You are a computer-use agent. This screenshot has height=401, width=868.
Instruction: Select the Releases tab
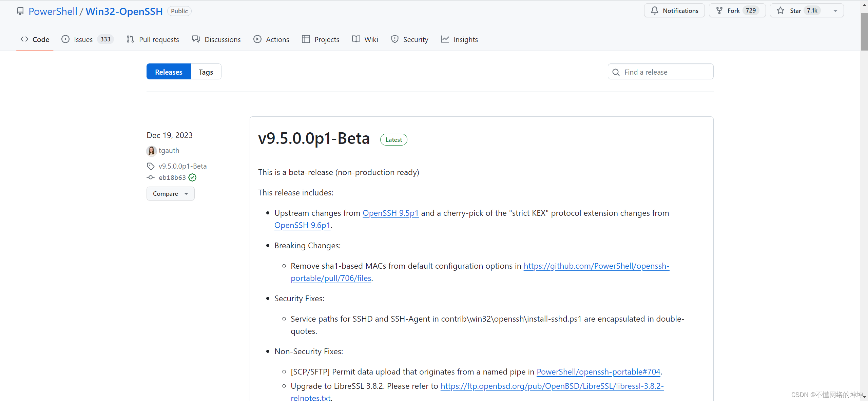[169, 72]
